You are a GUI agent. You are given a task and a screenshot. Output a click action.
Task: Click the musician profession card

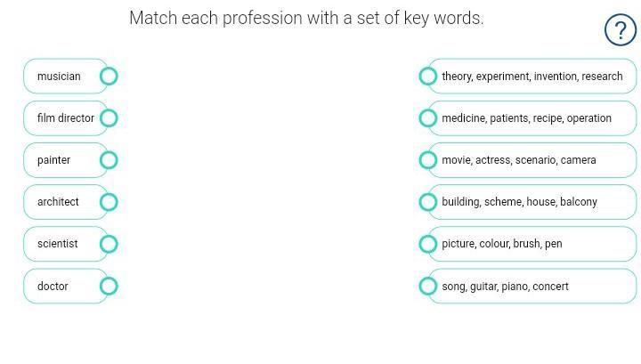pyautogui.click(x=59, y=77)
